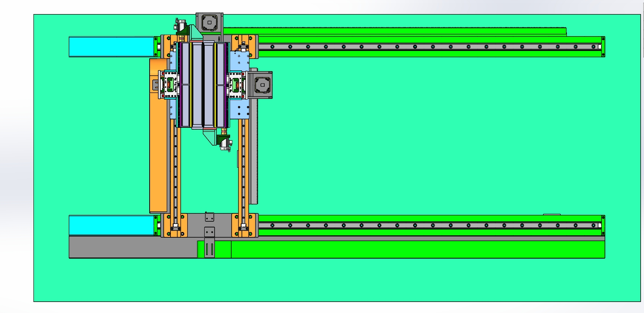Select the slotted sensor bracket at bottom beam
Image resolution: width=644 pixels, height=313 pixels.
click(210, 243)
